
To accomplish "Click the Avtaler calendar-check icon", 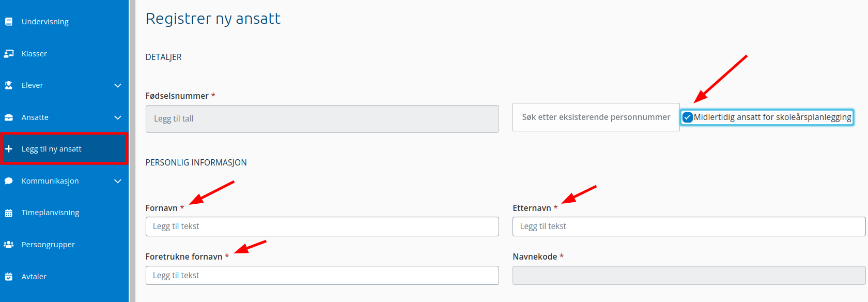I will [x=9, y=277].
